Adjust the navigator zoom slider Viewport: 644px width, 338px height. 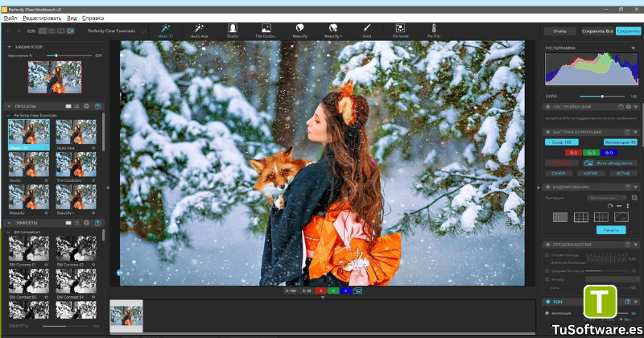69,56
